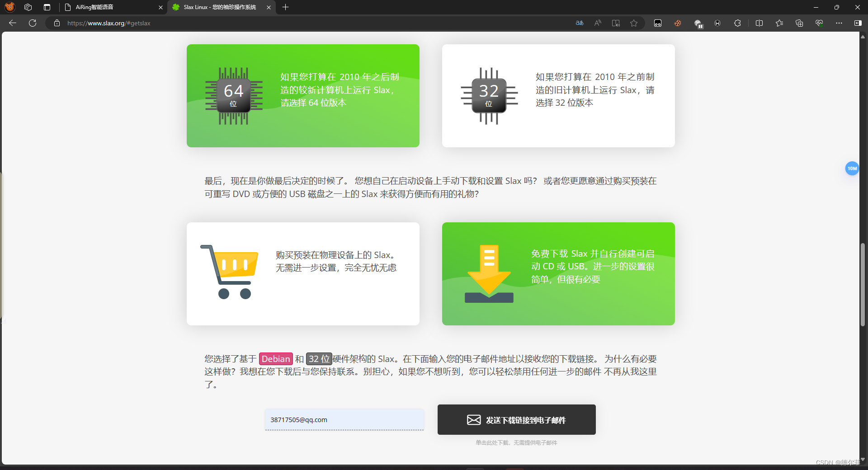Screen dimensions: 868x470
Task: Focus the email address input field
Action: (344, 420)
